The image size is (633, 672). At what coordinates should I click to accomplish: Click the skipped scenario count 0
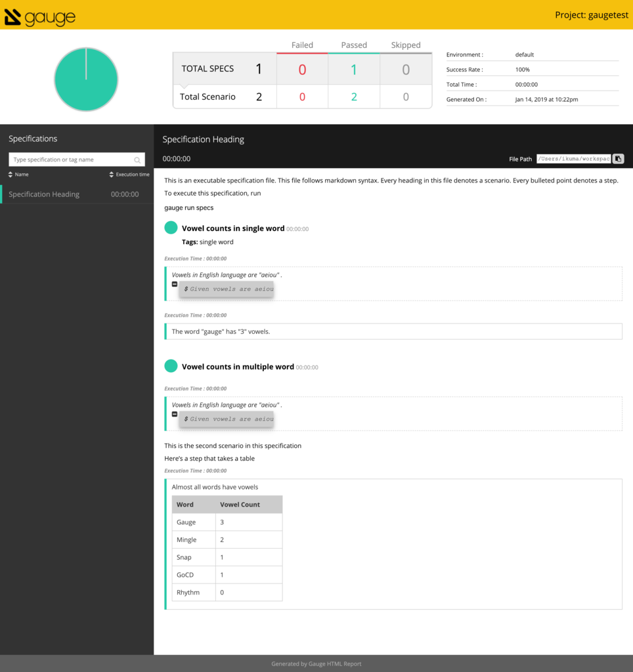pos(406,97)
